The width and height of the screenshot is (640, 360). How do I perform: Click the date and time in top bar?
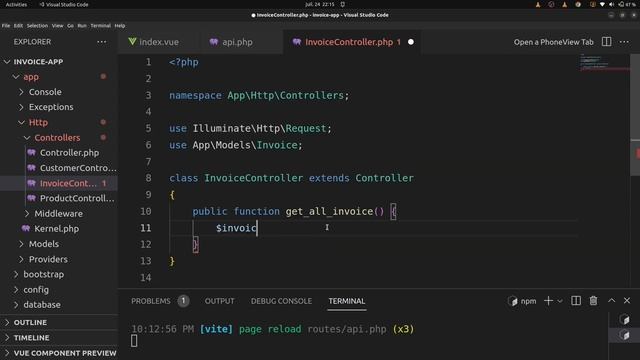click(320, 4)
